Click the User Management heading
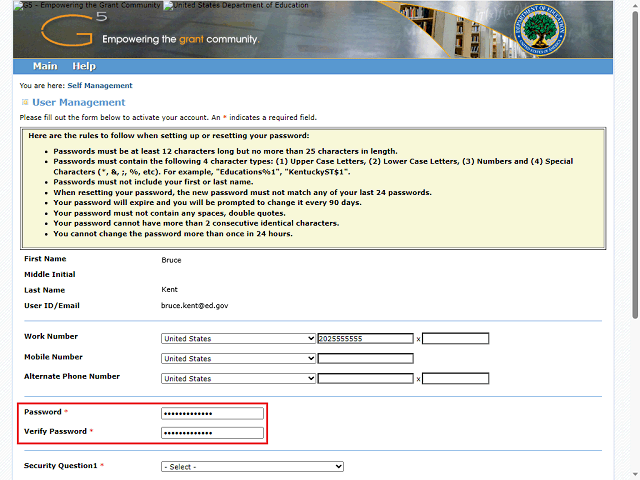 click(x=78, y=102)
